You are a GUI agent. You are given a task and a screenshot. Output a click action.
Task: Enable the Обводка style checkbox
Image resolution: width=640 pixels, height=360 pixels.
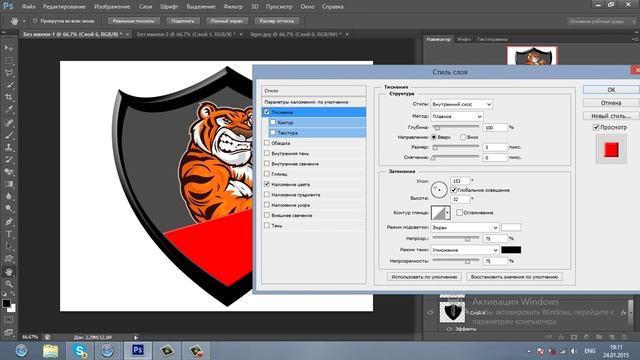[267, 143]
